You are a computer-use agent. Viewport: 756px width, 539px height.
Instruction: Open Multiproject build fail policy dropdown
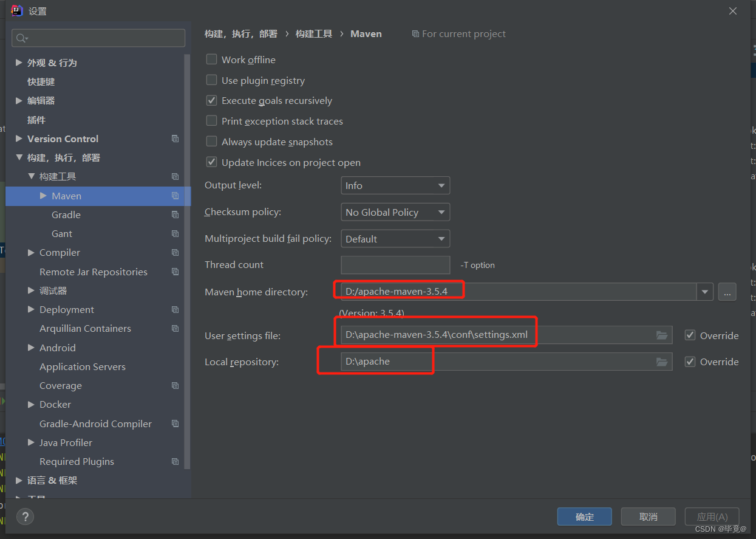pyautogui.click(x=395, y=239)
